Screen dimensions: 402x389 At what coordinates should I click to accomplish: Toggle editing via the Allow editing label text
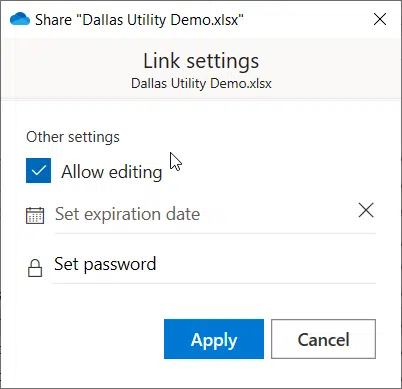pyautogui.click(x=112, y=172)
